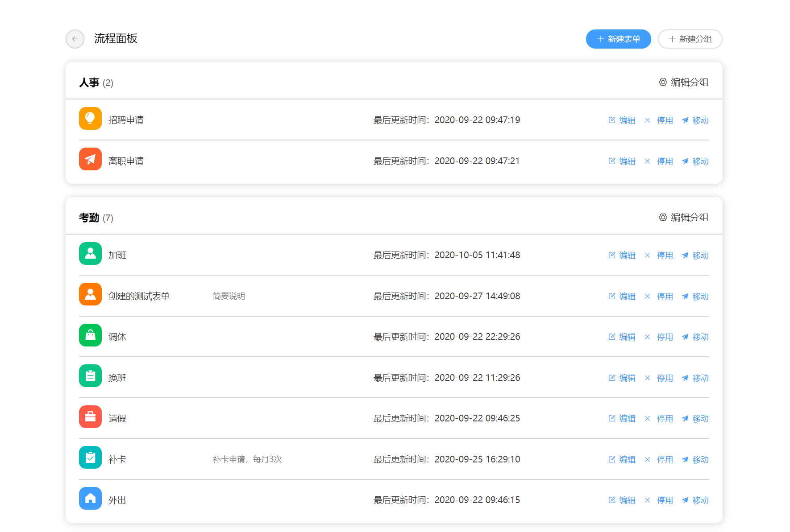
Task: Move the 外出 form
Action: tap(695, 500)
